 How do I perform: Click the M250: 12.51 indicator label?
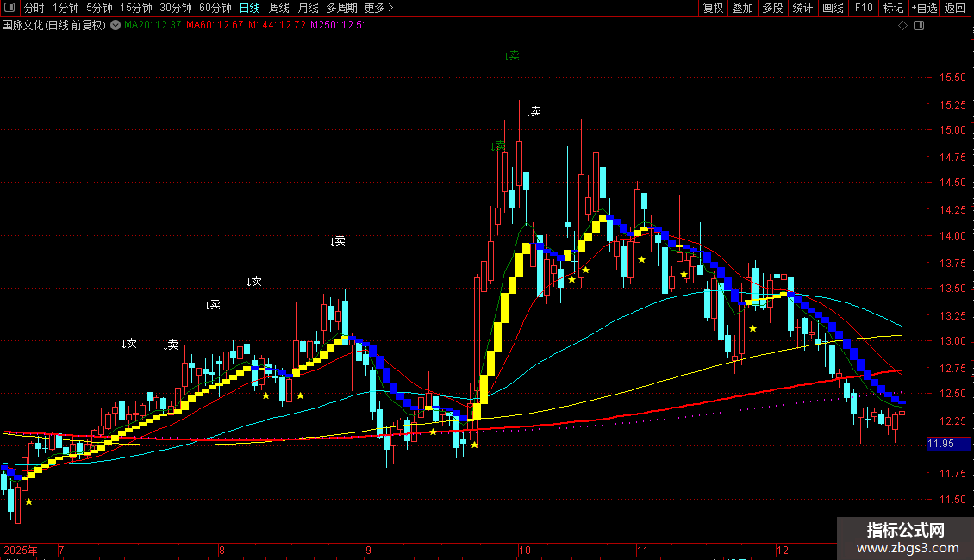pyautogui.click(x=339, y=26)
